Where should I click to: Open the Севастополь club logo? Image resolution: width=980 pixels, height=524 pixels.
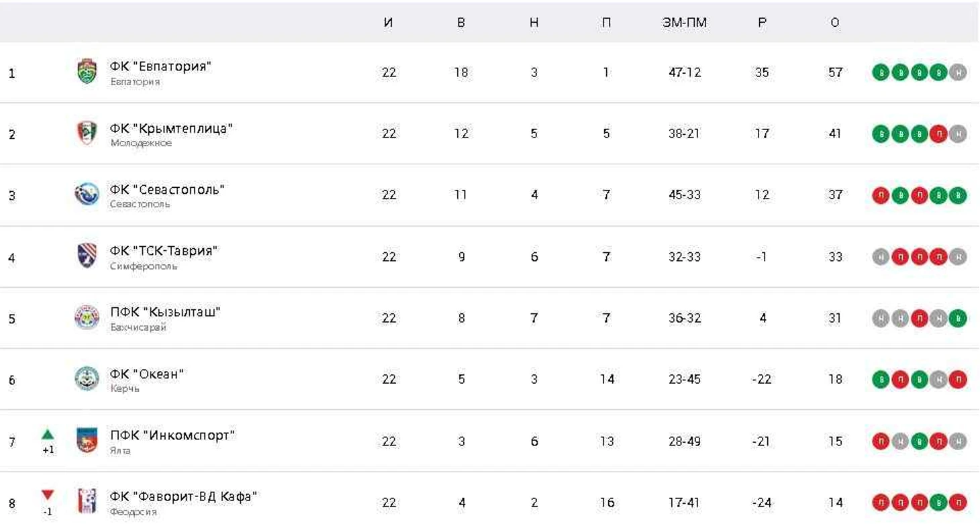[x=87, y=195]
